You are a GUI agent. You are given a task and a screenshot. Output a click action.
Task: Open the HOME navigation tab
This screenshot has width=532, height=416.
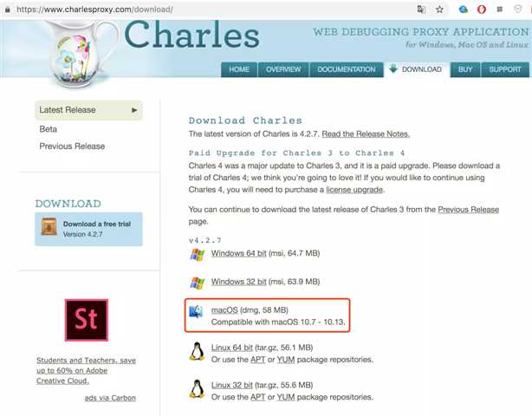[239, 69]
